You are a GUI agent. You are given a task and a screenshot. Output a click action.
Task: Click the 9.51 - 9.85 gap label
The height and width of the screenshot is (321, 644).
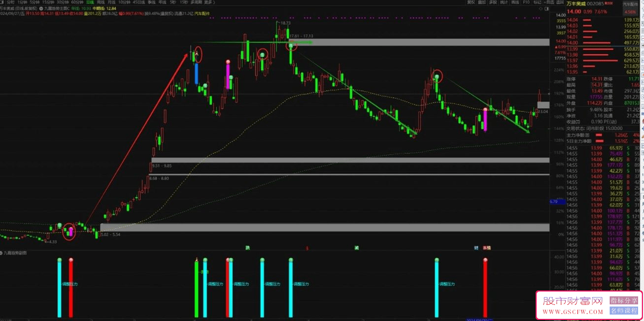pos(163,166)
